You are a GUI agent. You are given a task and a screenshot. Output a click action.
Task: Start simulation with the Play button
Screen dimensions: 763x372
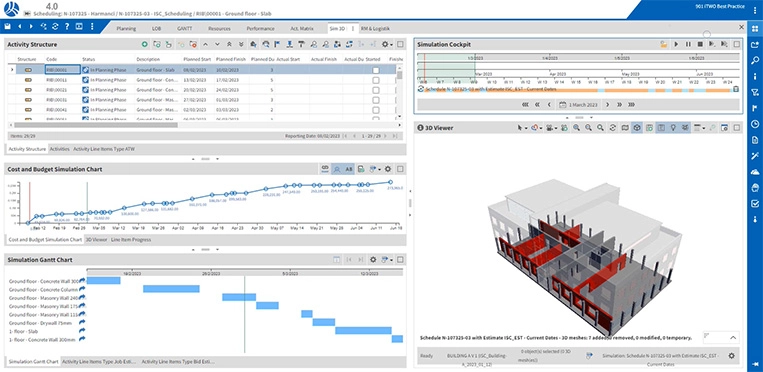click(676, 44)
